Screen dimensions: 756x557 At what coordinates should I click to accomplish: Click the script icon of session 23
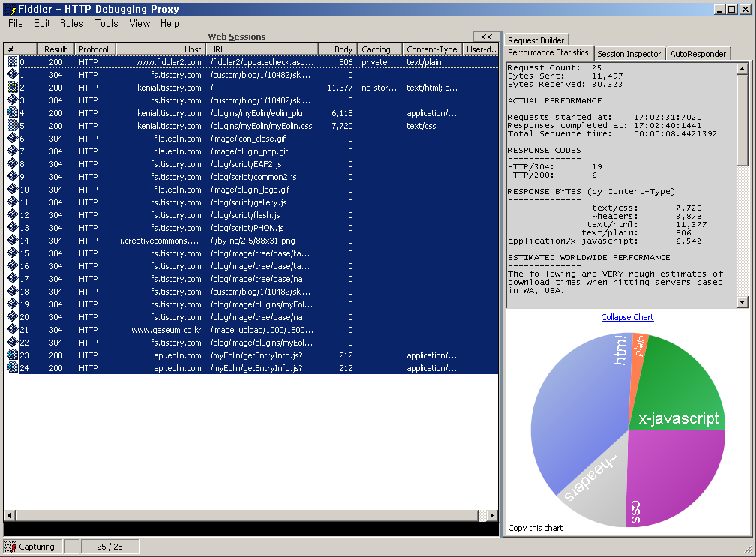(13, 355)
